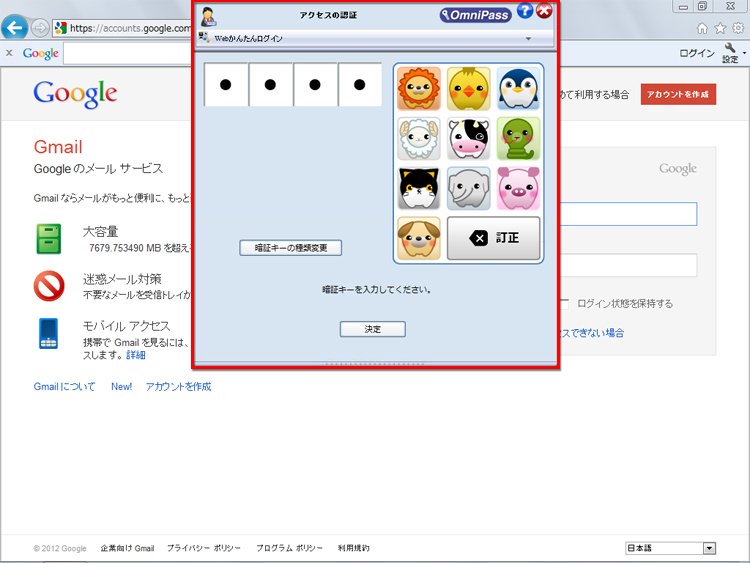Open 企業向け Gmail footer link
The width and height of the screenshot is (750, 563).
[x=127, y=548]
